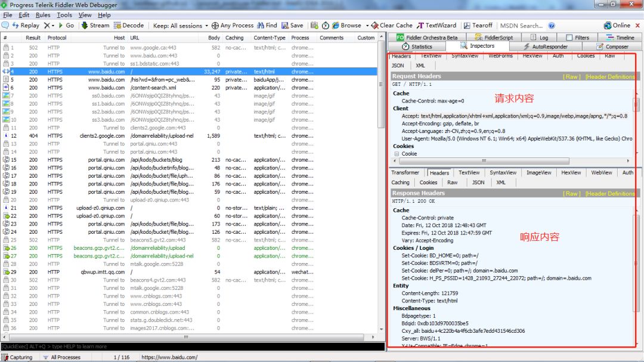Viewport: 644px width, 362px height.
Task: Click the [Raw] link in Response Headers
Action: (x=571, y=193)
